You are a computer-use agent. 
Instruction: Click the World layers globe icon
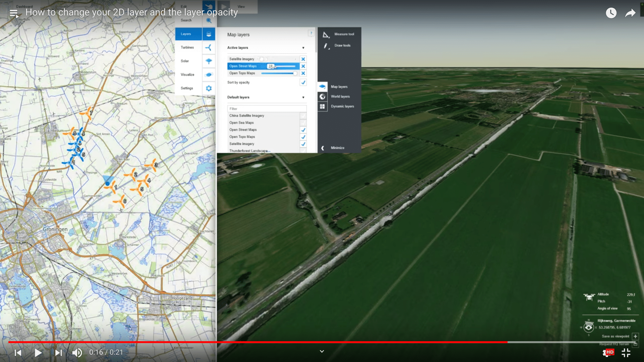(x=322, y=97)
